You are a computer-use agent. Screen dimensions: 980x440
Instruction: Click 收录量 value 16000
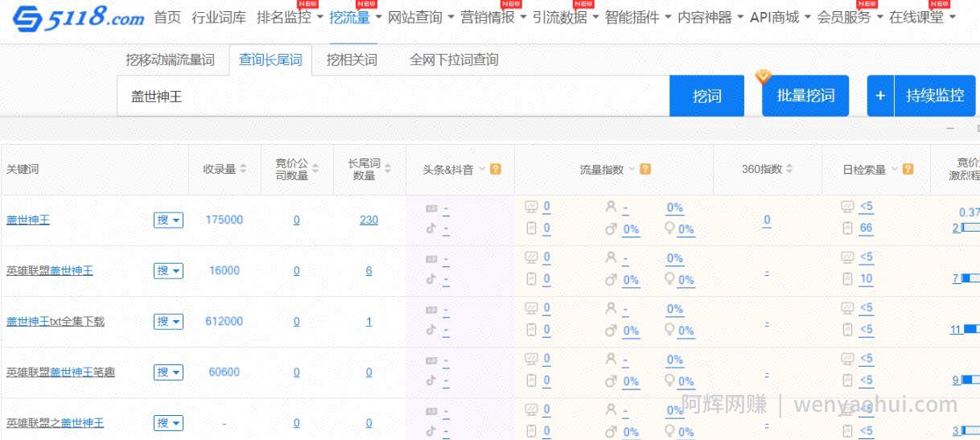pyautogui.click(x=224, y=270)
